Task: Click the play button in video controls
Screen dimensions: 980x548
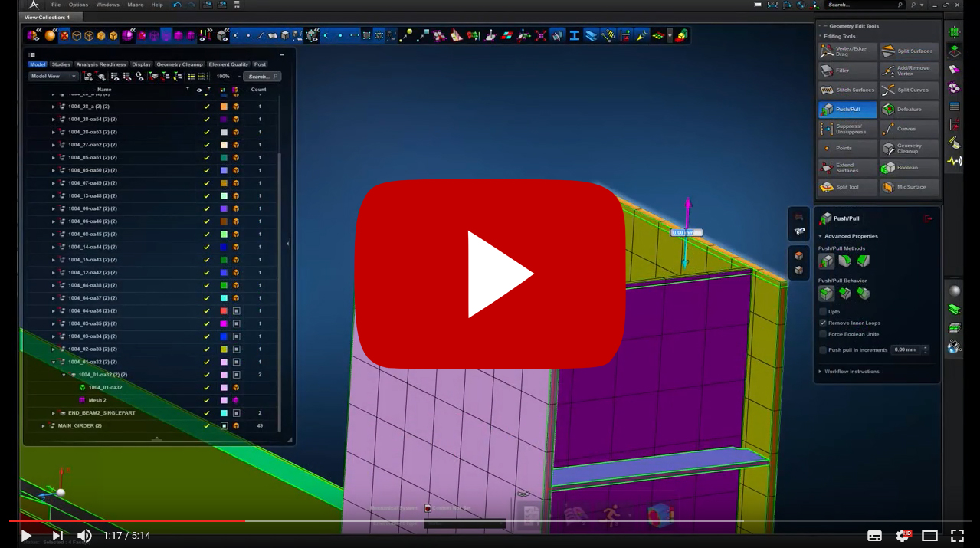Action: pos(26,536)
